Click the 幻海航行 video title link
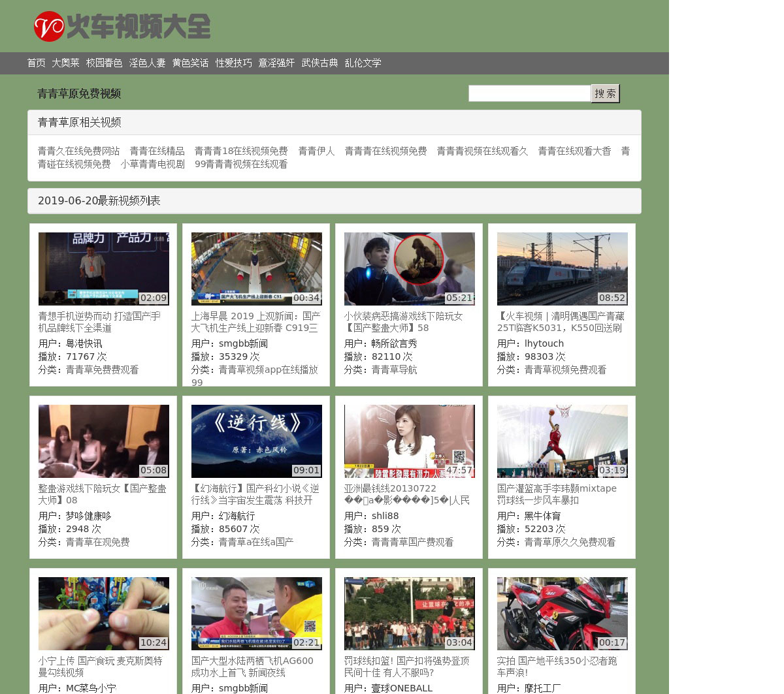This screenshot has width=784, height=694. (255, 494)
